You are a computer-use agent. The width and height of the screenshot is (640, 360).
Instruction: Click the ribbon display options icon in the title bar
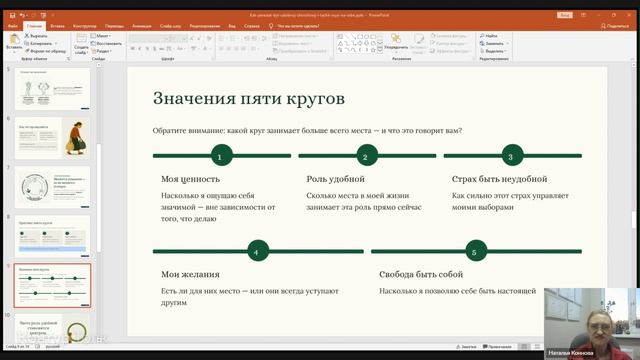(583, 15)
